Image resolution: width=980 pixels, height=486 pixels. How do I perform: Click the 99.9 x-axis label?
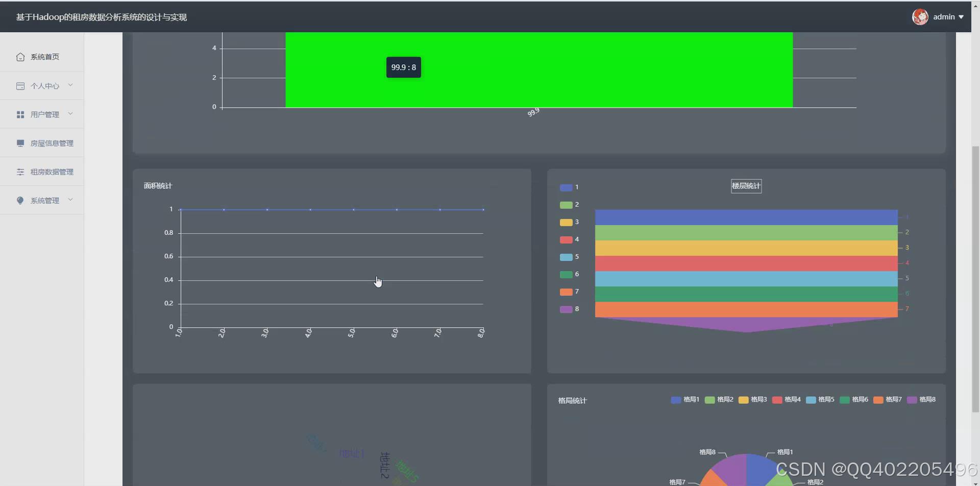533,112
